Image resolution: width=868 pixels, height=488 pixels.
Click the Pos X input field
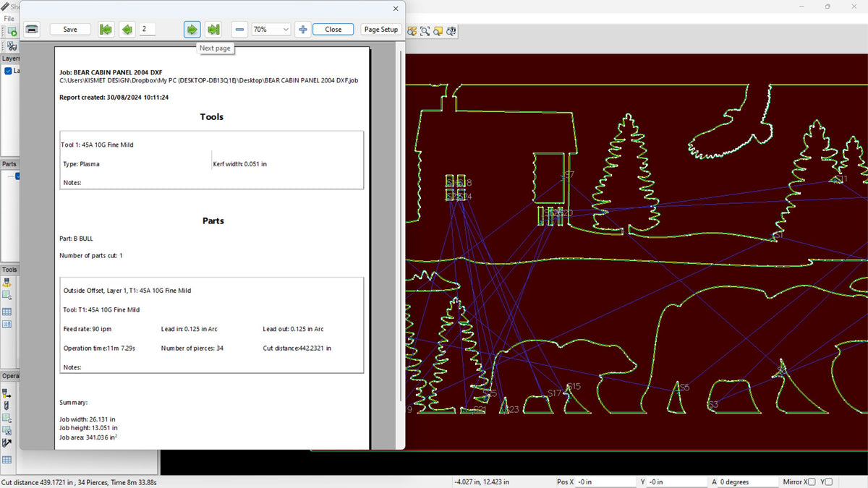(x=605, y=481)
